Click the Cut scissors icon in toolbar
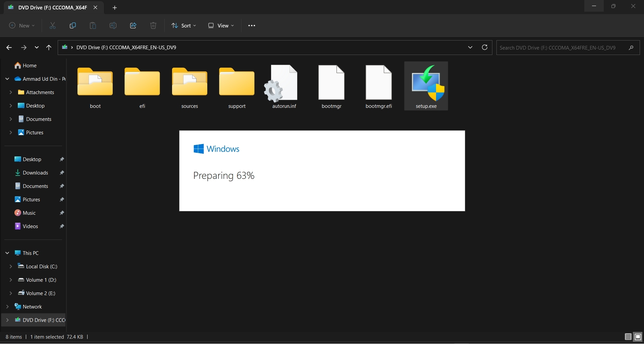Image resolution: width=644 pixels, height=344 pixels. (x=53, y=26)
